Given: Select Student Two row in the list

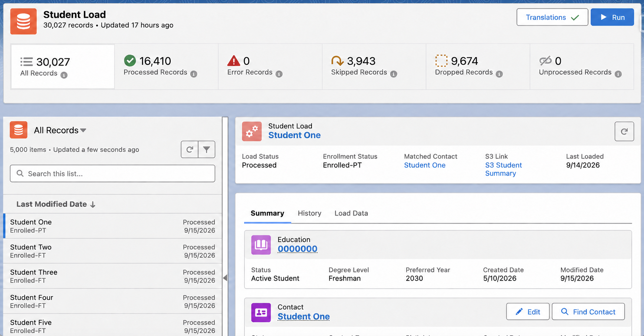Looking at the screenshot, I should coord(113,251).
